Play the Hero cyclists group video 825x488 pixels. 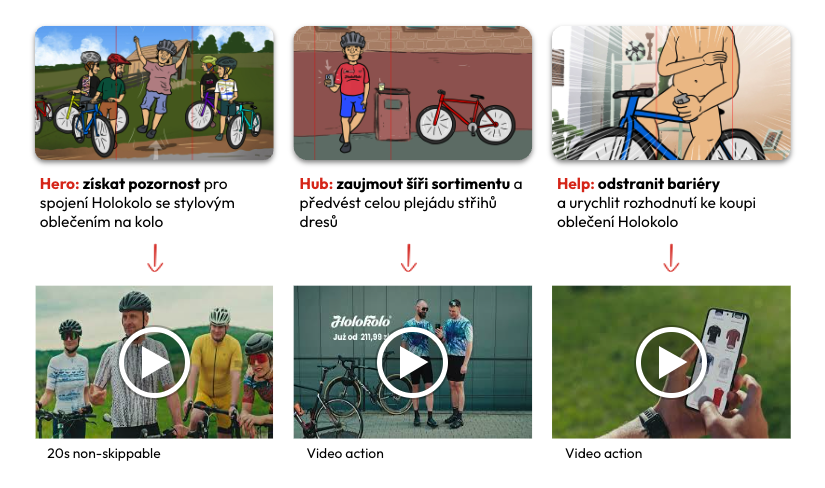[154, 362]
